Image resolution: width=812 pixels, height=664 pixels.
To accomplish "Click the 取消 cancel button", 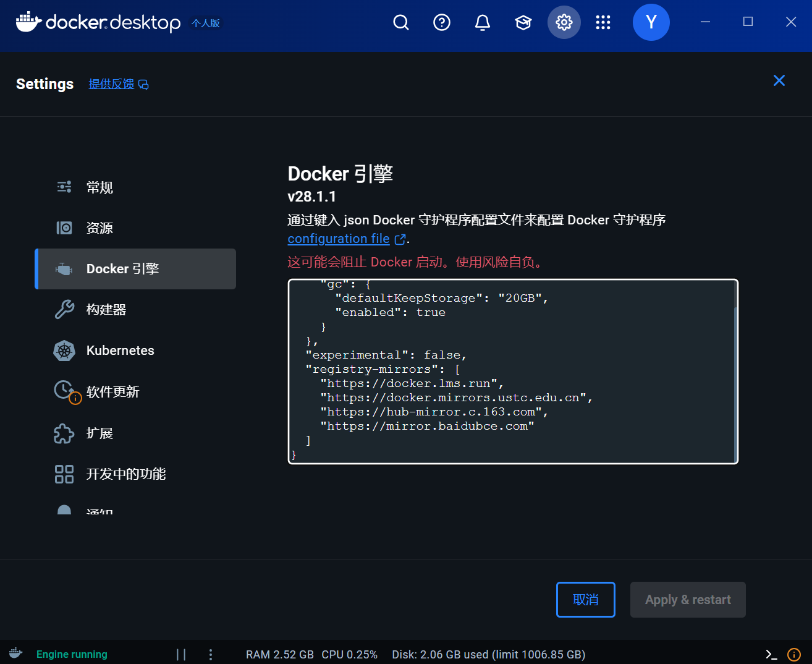I will click(x=586, y=600).
